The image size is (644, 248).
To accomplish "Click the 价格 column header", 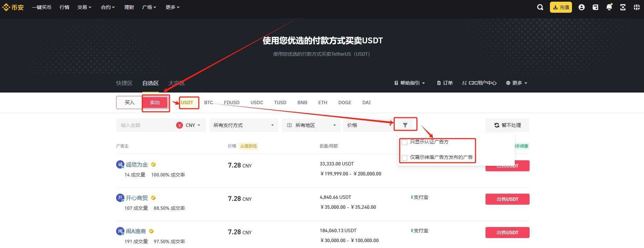I will (232, 146).
